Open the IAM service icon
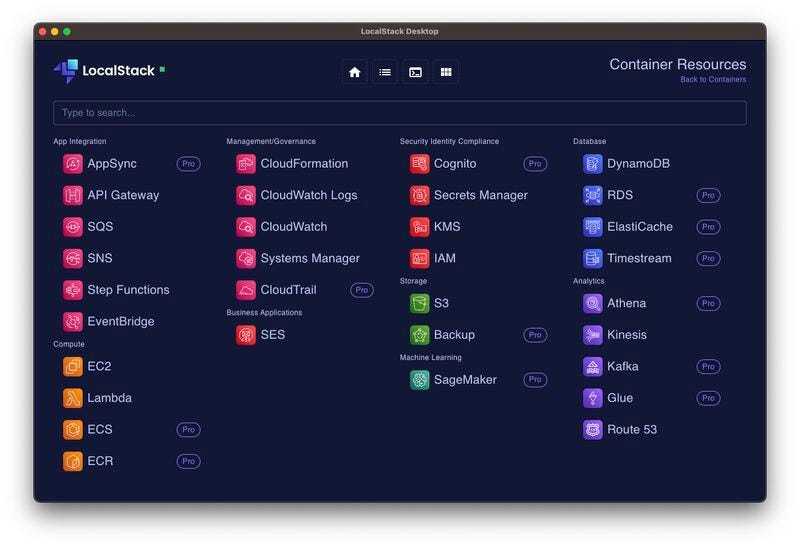Viewport: 800px width, 547px height. 419,259
